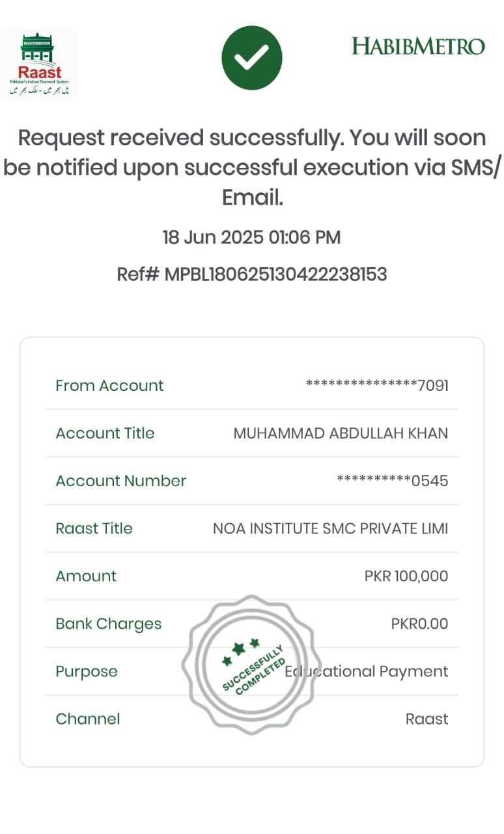Click the Raast logo icon
This screenshot has width=504, height=834.
tap(39, 64)
